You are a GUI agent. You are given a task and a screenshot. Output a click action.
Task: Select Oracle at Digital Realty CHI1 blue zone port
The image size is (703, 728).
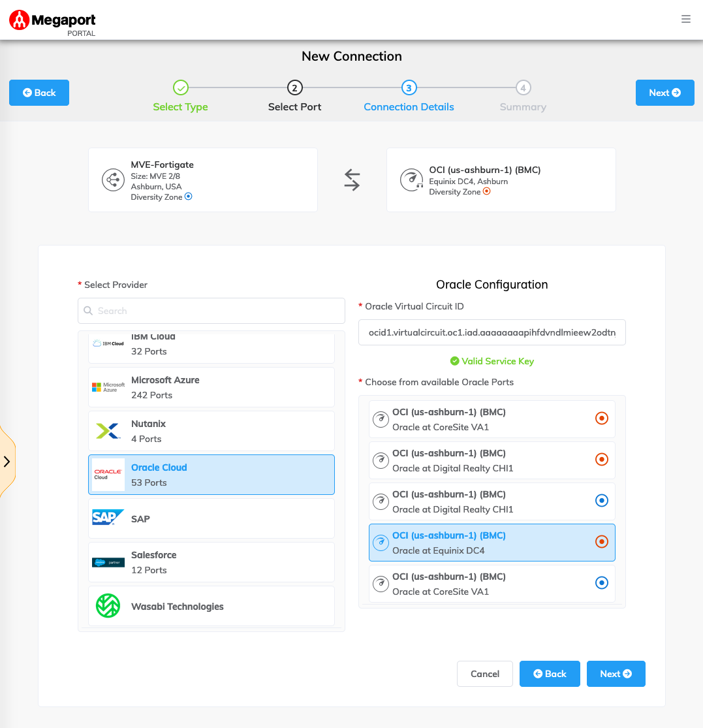tap(492, 501)
